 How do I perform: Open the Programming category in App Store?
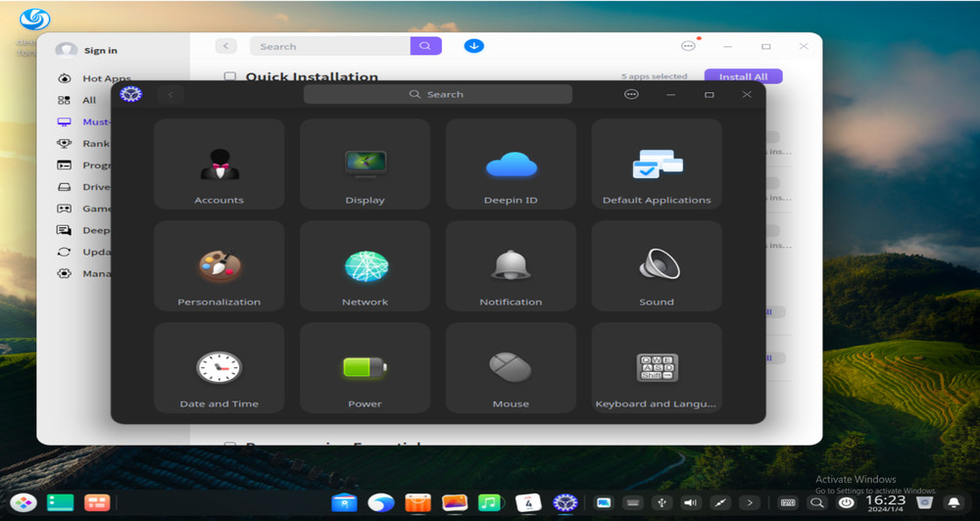tap(83, 166)
